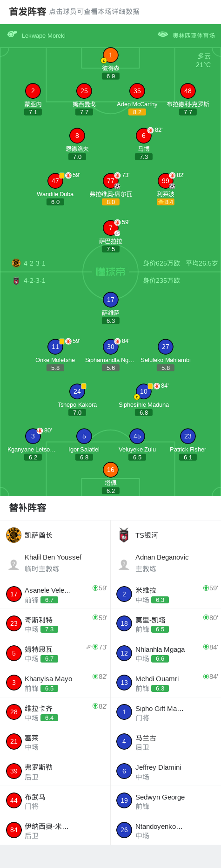This screenshot has width=221, height=868.
Task: Tap 弗拉维奥-席尔瓦 number 77 player icon
Action: [111, 181]
